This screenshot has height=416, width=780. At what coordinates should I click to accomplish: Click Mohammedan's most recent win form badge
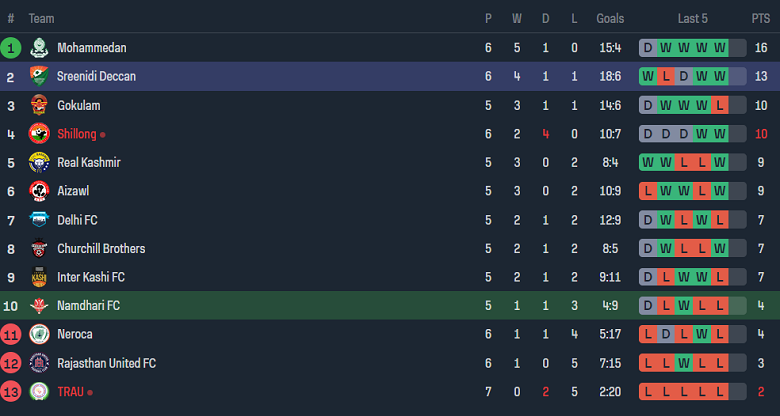[720, 48]
